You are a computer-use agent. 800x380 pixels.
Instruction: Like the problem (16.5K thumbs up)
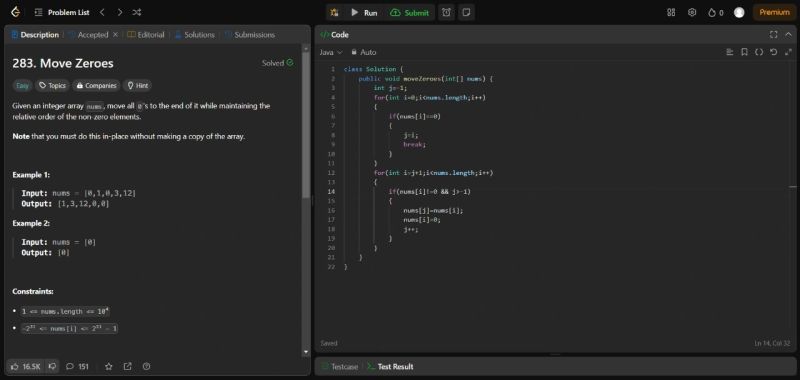(26, 366)
